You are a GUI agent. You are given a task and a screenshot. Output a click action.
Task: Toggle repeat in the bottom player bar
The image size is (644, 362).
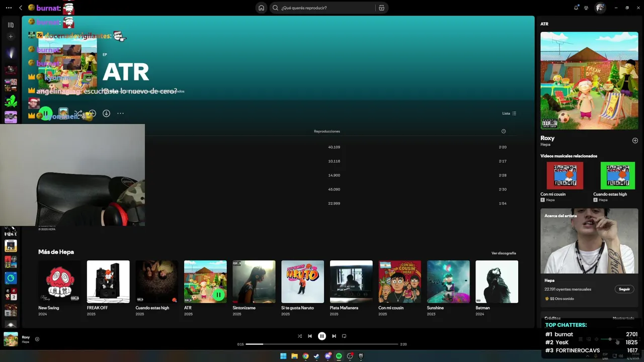pyautogui.click(x=344, y=336)
